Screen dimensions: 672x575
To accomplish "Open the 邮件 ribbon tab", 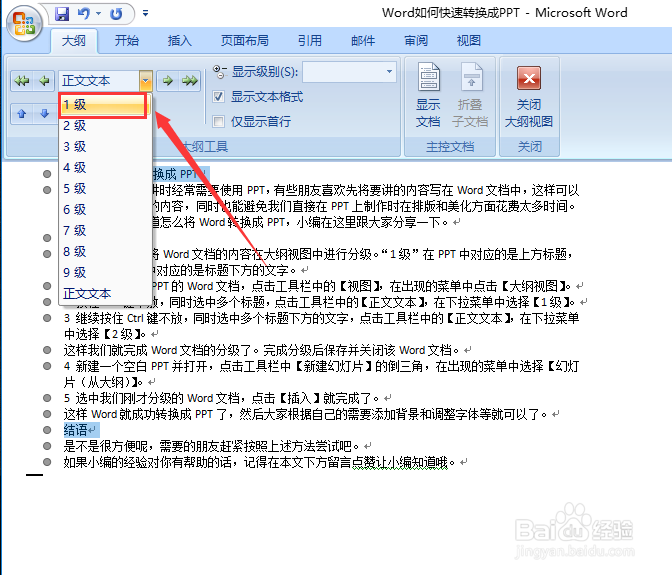I will [363, 41].
